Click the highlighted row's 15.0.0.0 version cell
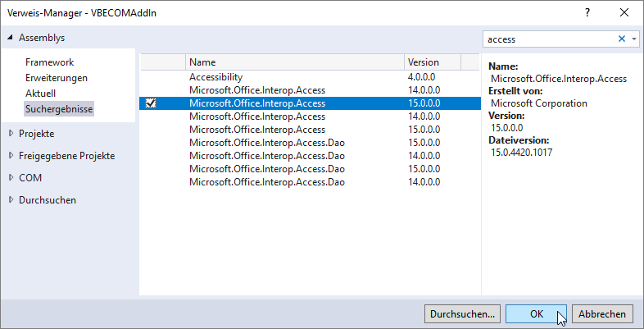Viewport: 644px width, 329px height. 424,103
